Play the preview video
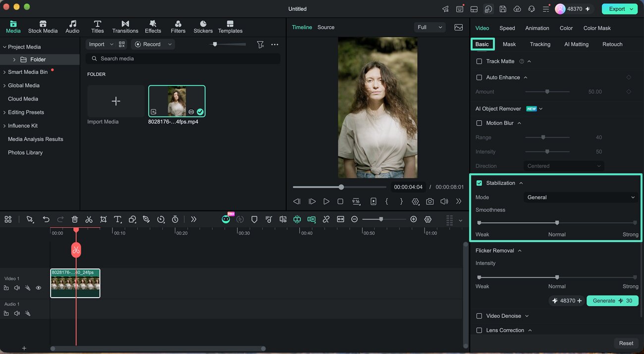The width and height of the screenshot is (644, 354). (x=326, y=202)
